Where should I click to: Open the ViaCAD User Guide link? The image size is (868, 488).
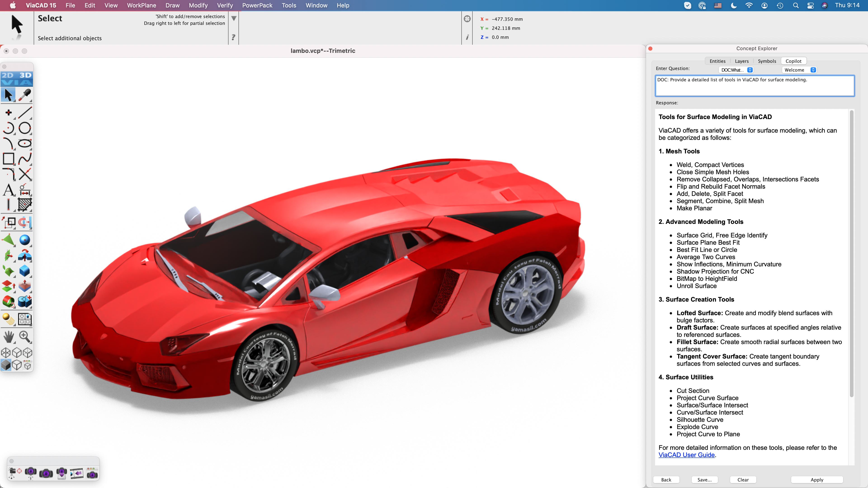pos(686,455)
